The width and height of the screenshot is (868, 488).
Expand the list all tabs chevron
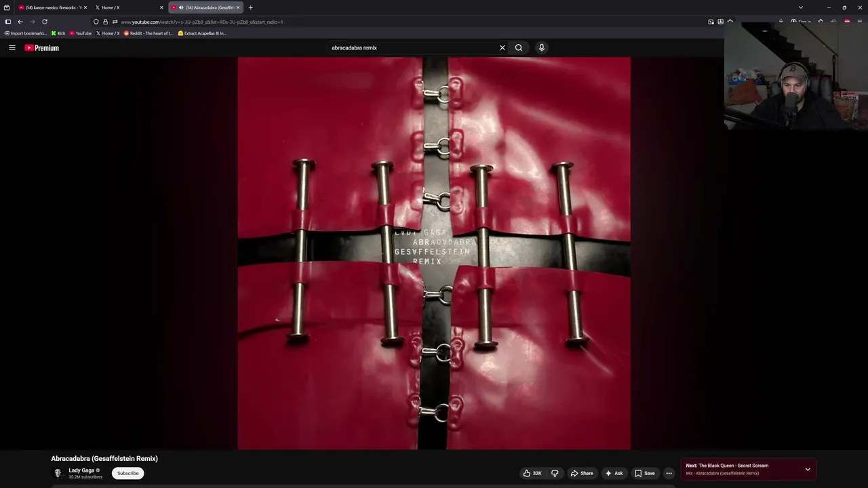tap(801, 7)
